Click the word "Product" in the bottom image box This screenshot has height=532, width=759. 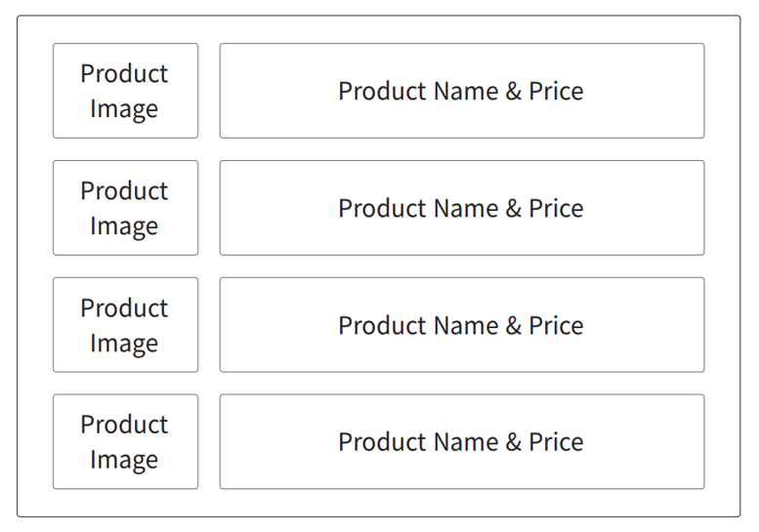[x=124, y=425]
